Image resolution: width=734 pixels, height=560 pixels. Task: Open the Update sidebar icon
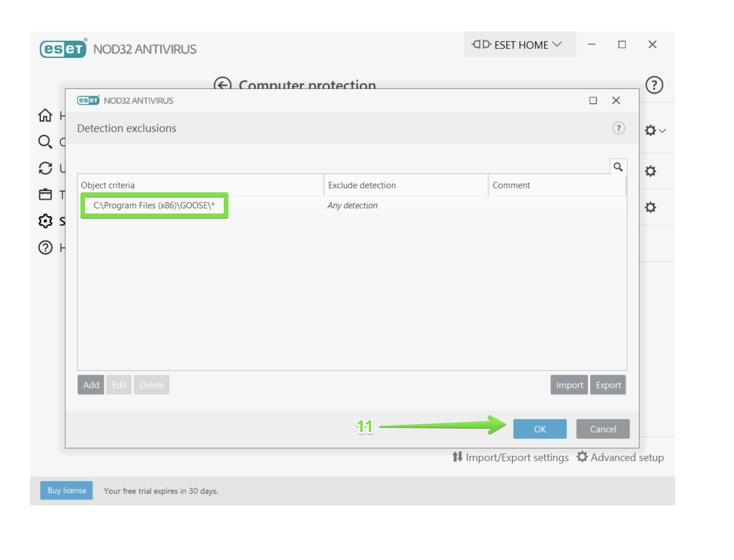point(45,168)
